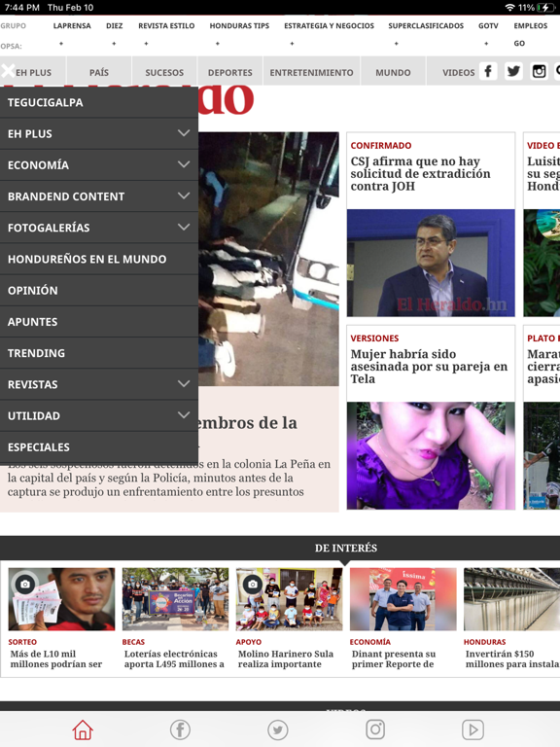The height and width of the screenshot is (747, 560).
Task: Open ENTRETENIMIENTO navigation tab
Action: (x=311, y=72)
